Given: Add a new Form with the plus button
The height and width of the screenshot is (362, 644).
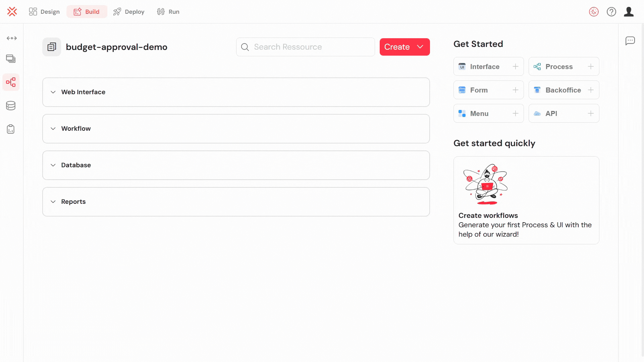Looking at the screenshot, I should point(516,90).
